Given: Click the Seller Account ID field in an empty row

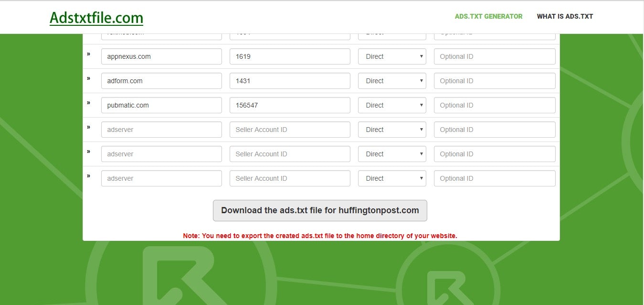Looking at the screenshot, I should click(x=290, y=129).
